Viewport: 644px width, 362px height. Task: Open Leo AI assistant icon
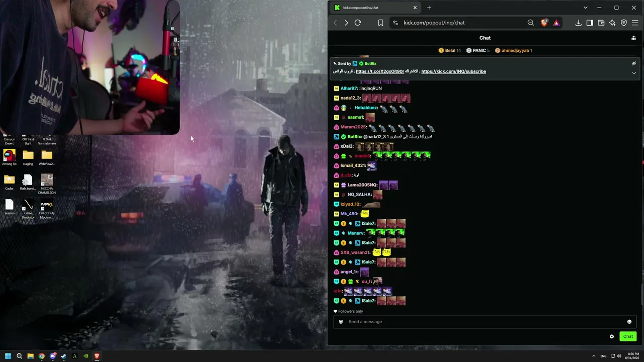612,23
